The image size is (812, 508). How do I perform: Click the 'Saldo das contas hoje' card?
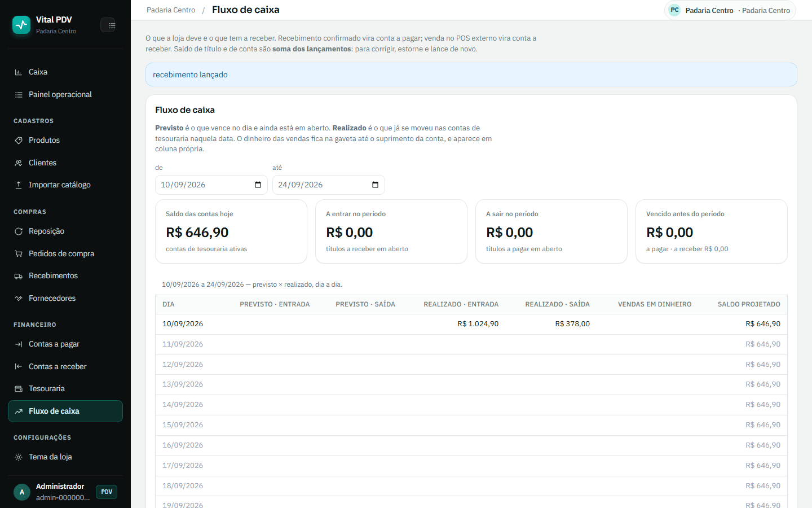[x=231, y=231]
